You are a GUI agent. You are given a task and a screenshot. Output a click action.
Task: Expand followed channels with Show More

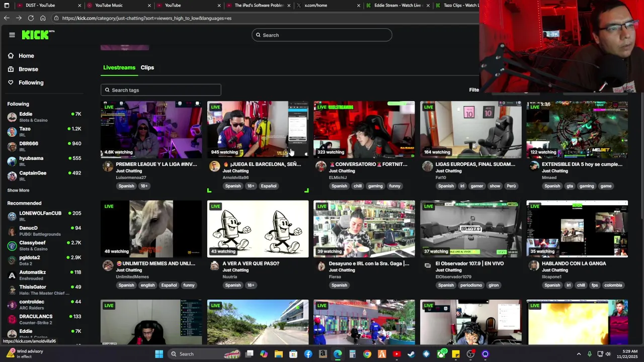[18, 191]
